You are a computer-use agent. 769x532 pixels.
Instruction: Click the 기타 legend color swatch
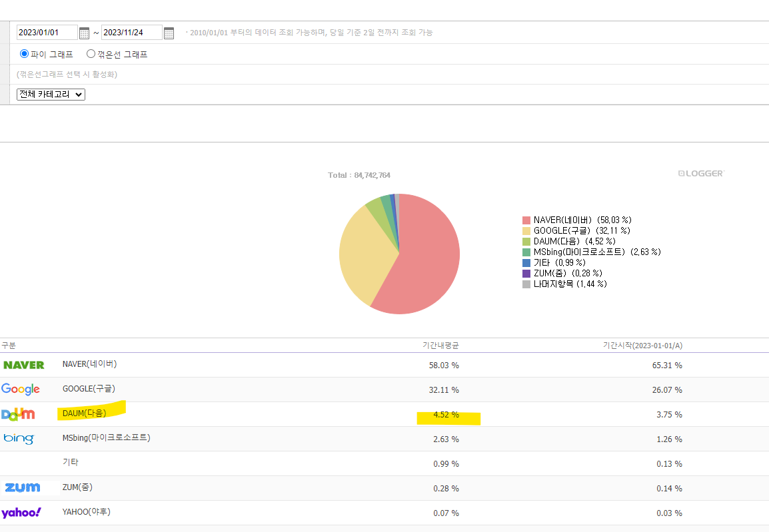(x=526, y=263)
